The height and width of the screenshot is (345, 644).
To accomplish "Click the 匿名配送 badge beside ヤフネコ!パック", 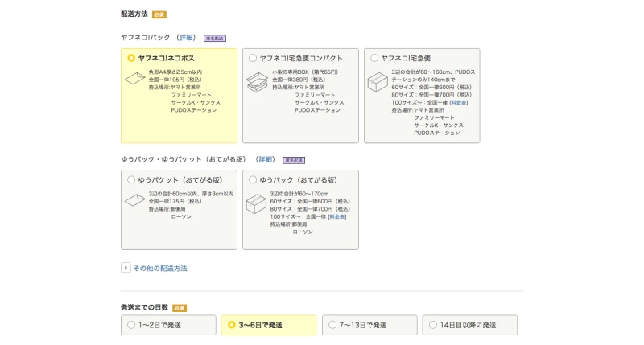I will [x=214, y=38].
